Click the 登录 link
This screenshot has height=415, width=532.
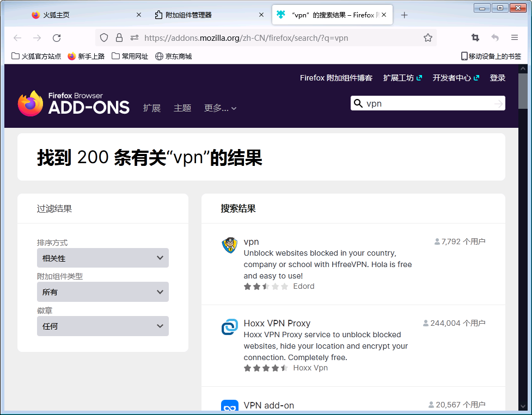[497, 78]
